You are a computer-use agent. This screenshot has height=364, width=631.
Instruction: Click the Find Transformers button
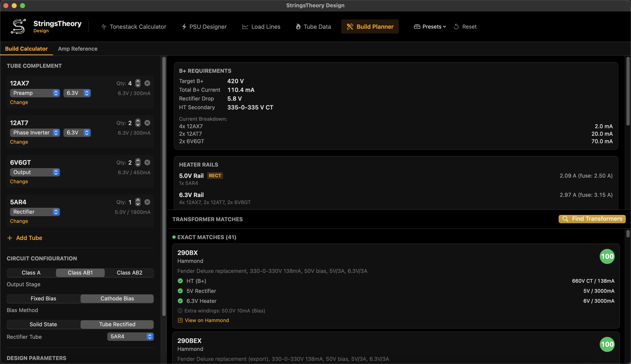(592, 219)
